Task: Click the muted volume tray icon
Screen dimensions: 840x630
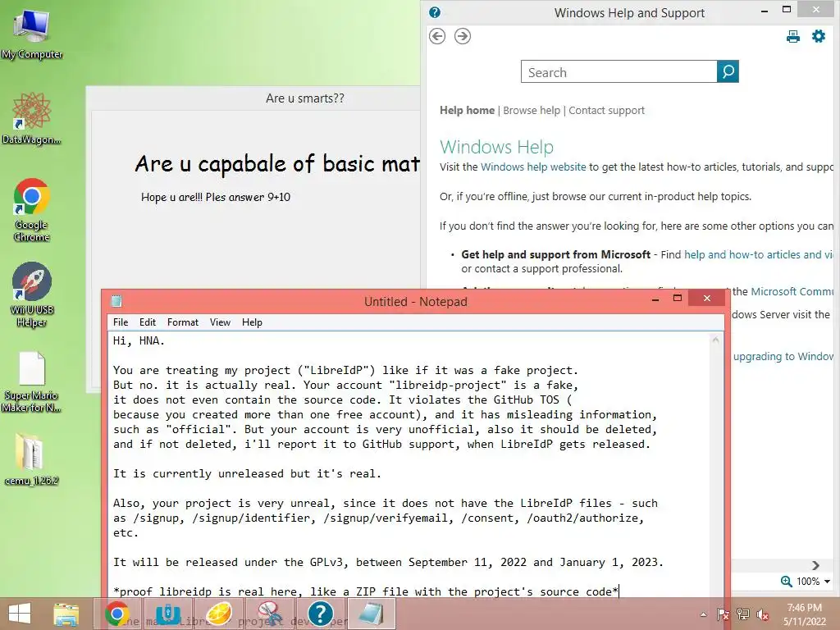Action: point(762,614)
